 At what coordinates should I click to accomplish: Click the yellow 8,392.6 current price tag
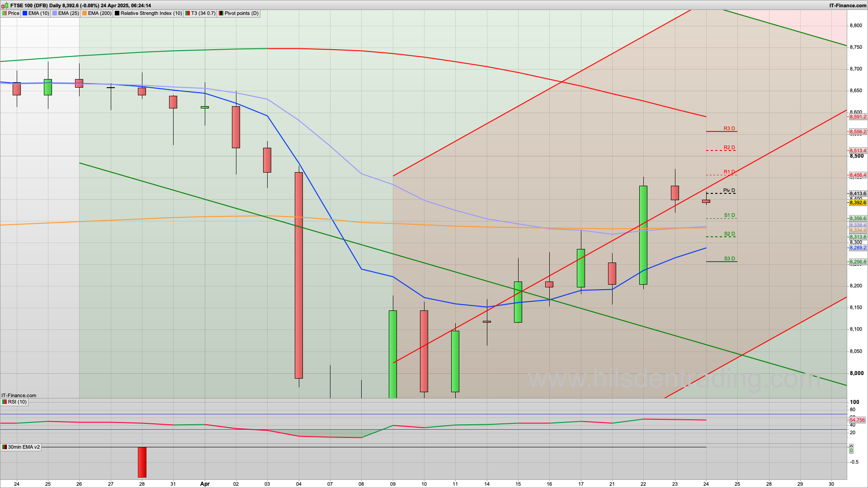click(x=858, y=203)
